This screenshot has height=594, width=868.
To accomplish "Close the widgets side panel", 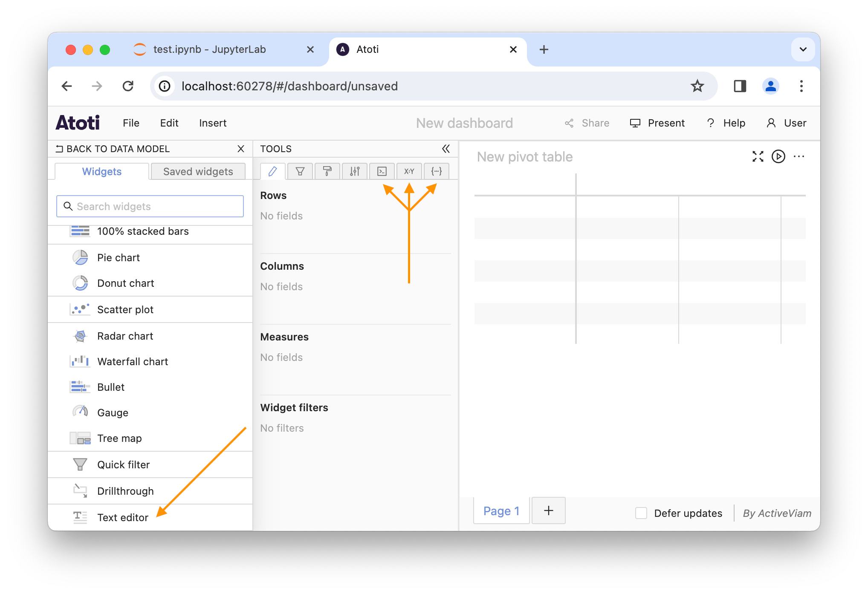I will tap(241, 149).
